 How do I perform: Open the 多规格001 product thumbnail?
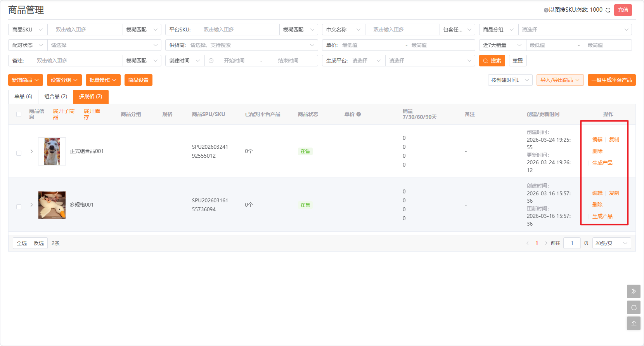pos(52,205)
